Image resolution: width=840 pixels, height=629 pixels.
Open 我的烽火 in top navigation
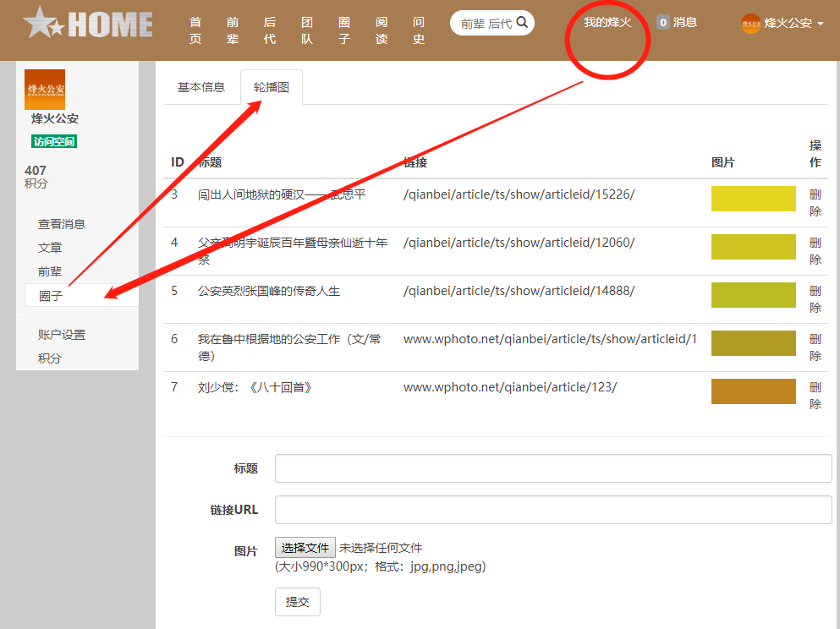pos(607,22)
